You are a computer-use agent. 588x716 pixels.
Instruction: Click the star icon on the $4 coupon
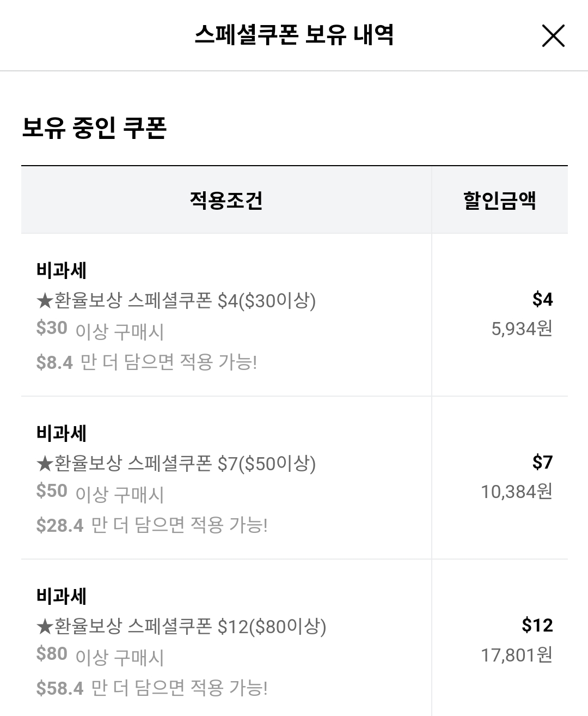coord(45,300)
